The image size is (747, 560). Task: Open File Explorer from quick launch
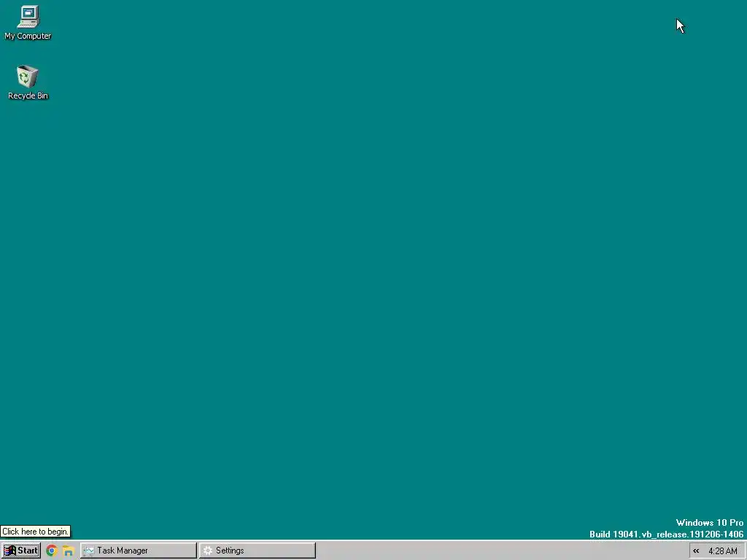pos(68,551)
